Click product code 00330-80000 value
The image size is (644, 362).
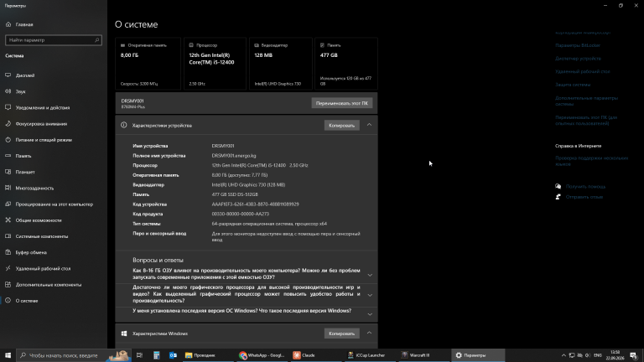click(x=241, y=215)
